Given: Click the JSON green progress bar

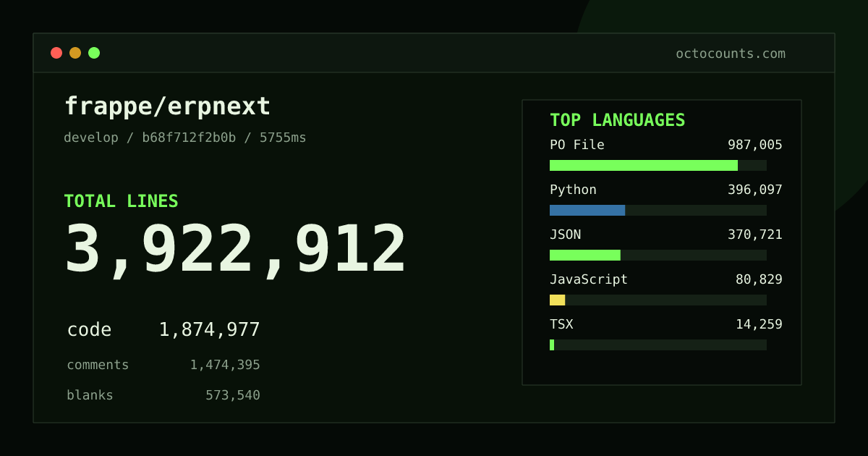Looking at the screenshot, I should point(585,255).
